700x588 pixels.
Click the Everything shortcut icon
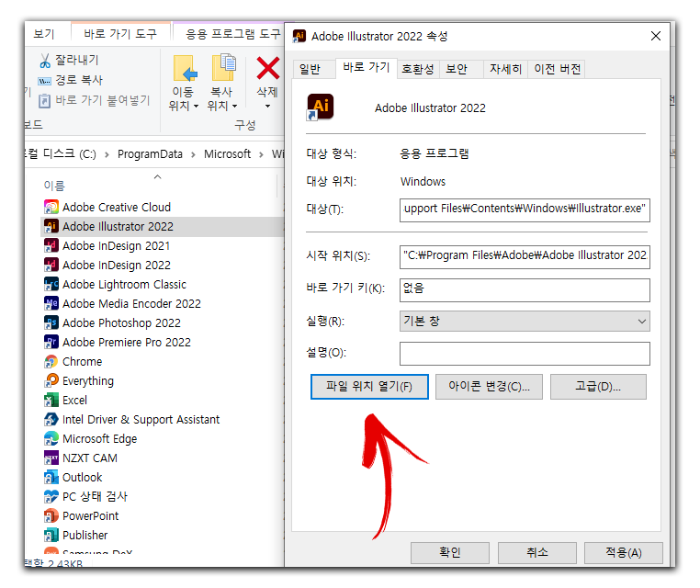coord(51,381)
